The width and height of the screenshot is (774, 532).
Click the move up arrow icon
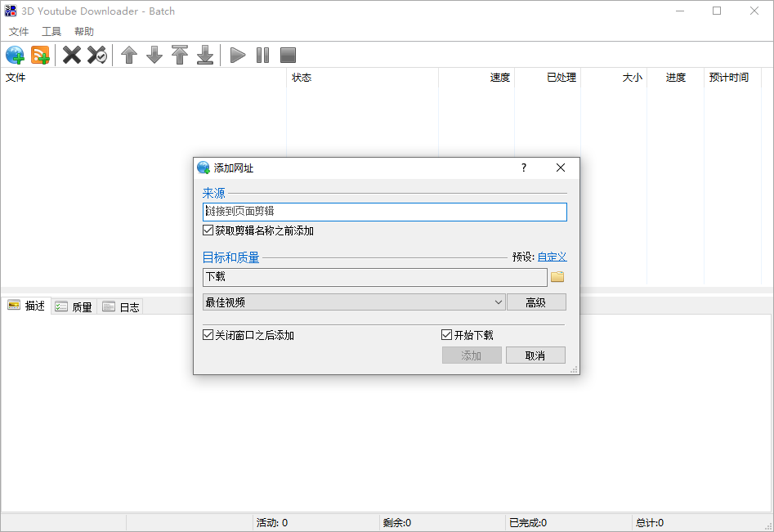tap(129, 55)
